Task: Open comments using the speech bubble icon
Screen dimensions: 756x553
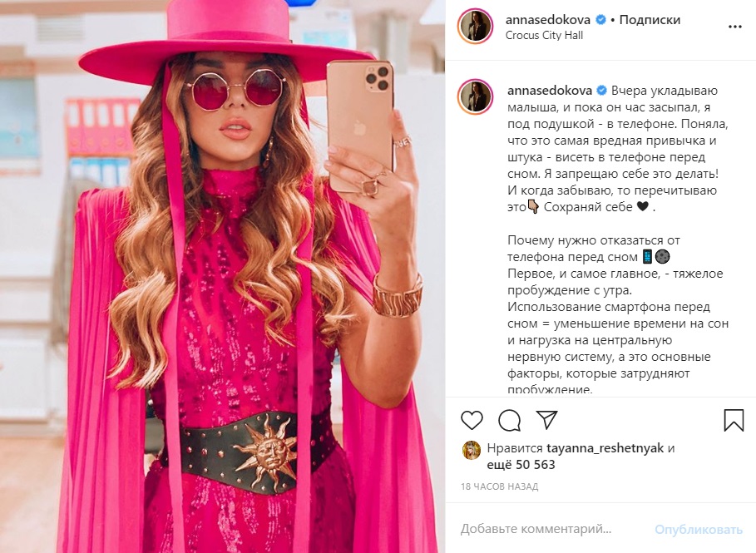Action: click(509, 421)
